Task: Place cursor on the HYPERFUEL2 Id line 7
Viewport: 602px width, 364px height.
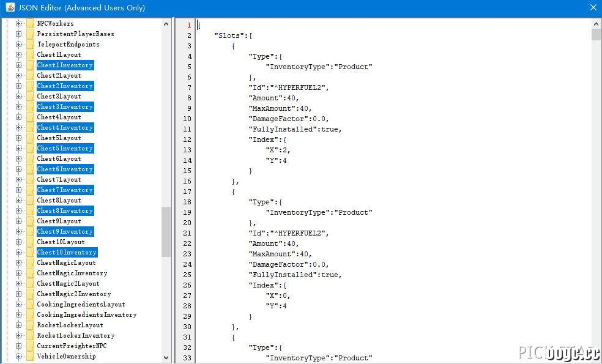Action: click(289, 87)
